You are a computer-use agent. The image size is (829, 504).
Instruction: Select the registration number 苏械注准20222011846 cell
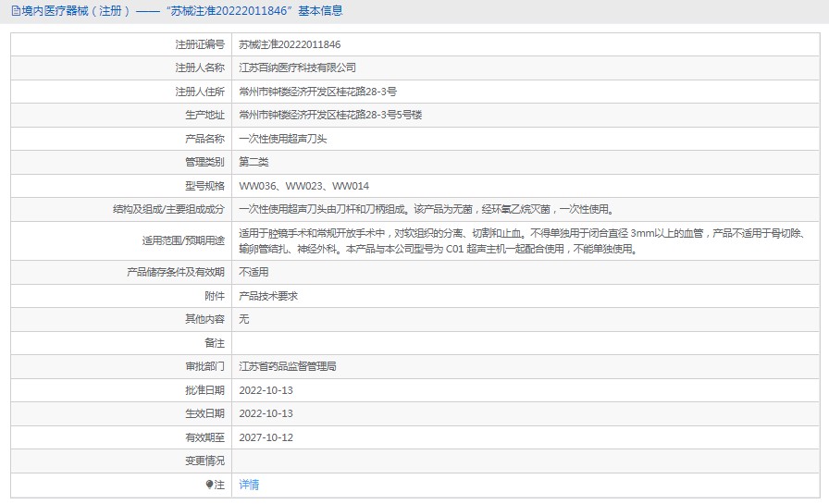[x=290, y=44]
